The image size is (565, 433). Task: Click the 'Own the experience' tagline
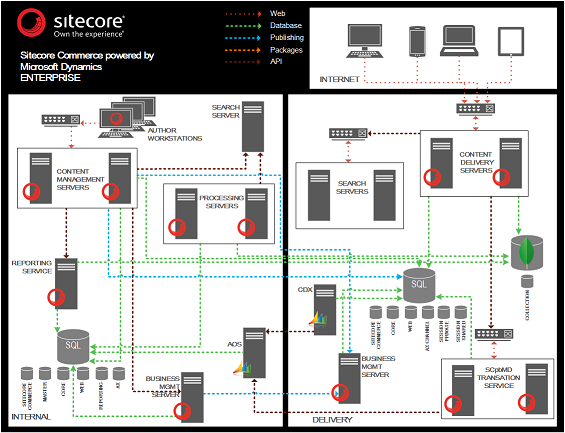(89, 34)
